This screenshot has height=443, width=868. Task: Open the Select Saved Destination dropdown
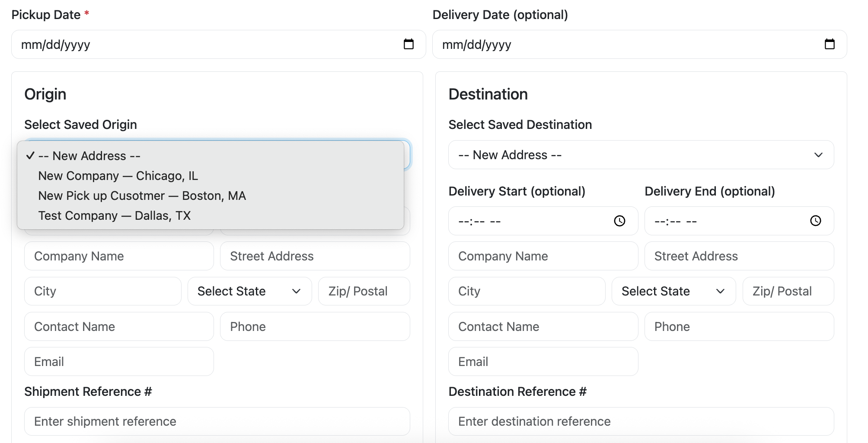click(641, 154)
